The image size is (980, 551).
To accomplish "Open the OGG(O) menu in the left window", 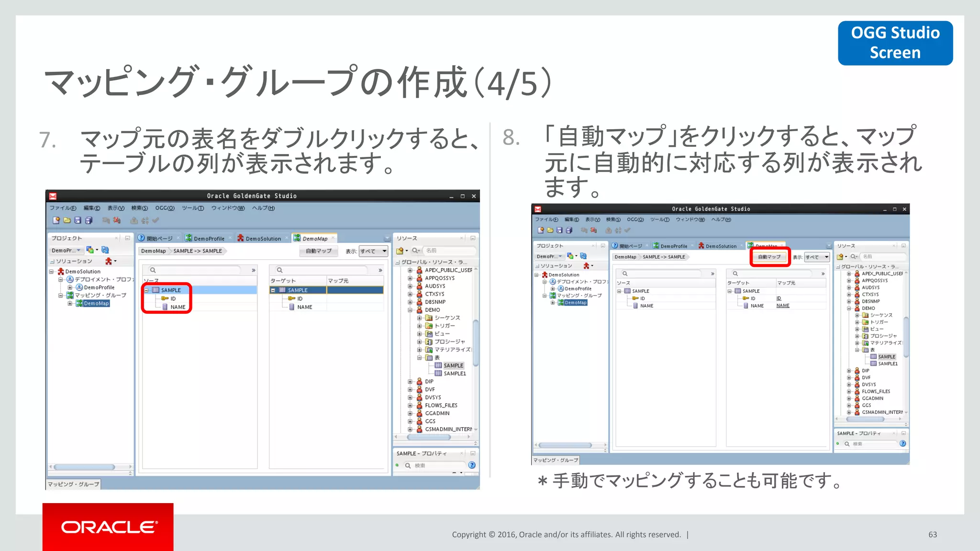I will point(165,208).
